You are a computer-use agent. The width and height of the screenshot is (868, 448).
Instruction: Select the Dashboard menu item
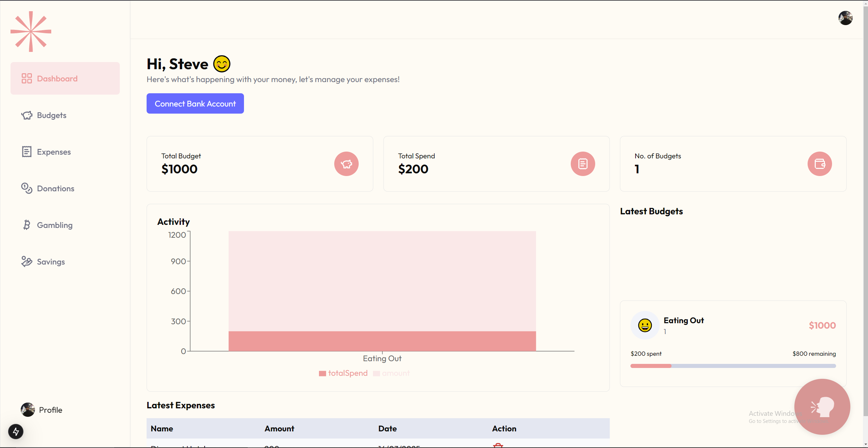[x=65, y=78]
